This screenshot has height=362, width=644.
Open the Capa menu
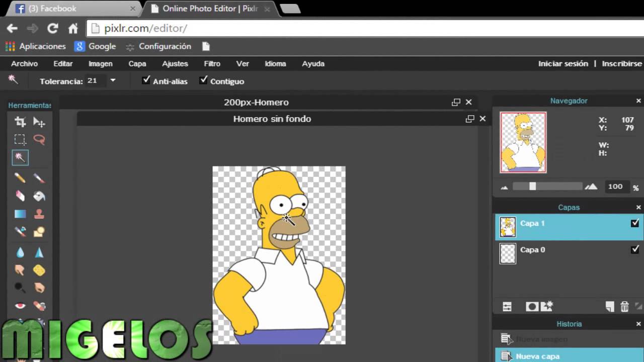pyautogui.click(x=137, y=63)
